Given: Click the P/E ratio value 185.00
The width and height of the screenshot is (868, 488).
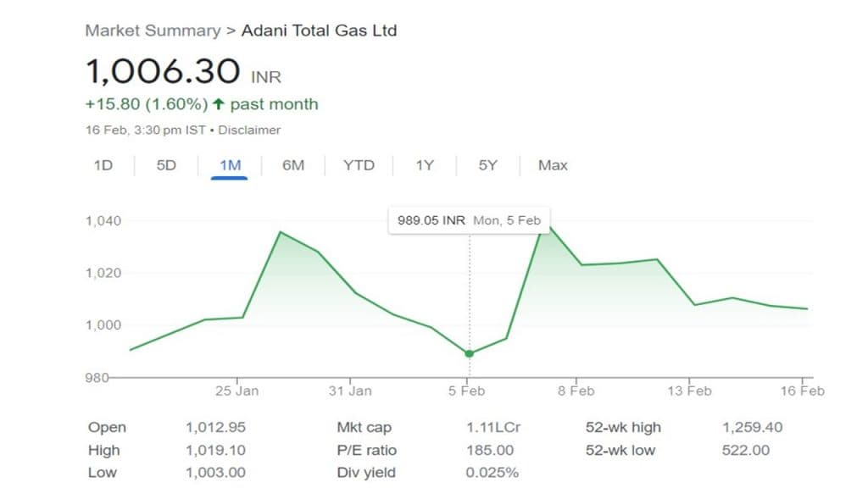Looking at the screenshot, I should (490, 451).
